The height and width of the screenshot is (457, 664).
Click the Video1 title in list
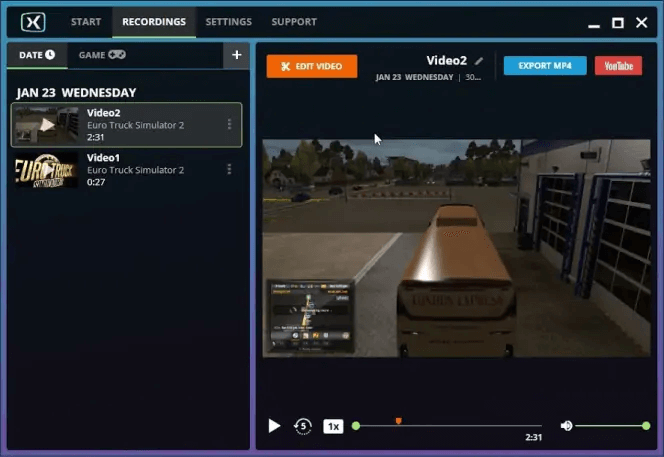pos(103,158)
